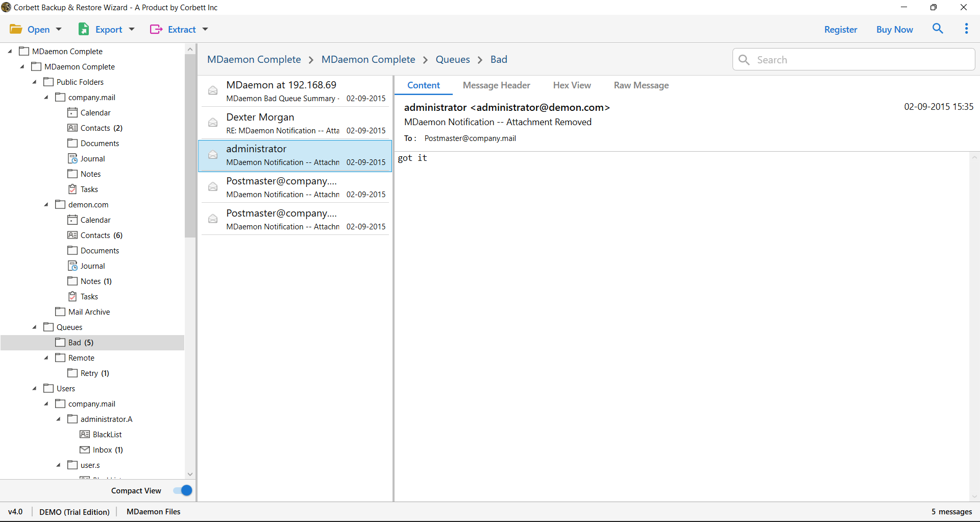Collapse the root MDaemon Complete tree node
Image resolution: width=980 pixels, height=522 pixels.
(10, 51)
